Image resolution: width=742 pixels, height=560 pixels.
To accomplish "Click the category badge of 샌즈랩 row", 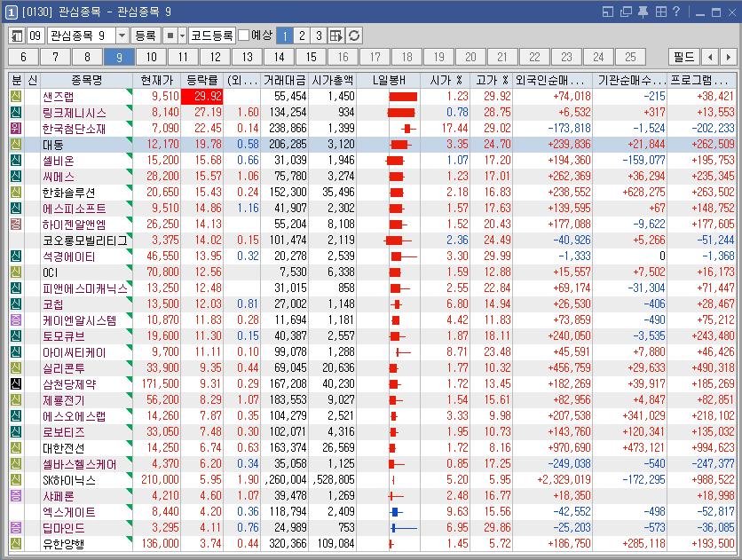I will (x=16, y=96).
